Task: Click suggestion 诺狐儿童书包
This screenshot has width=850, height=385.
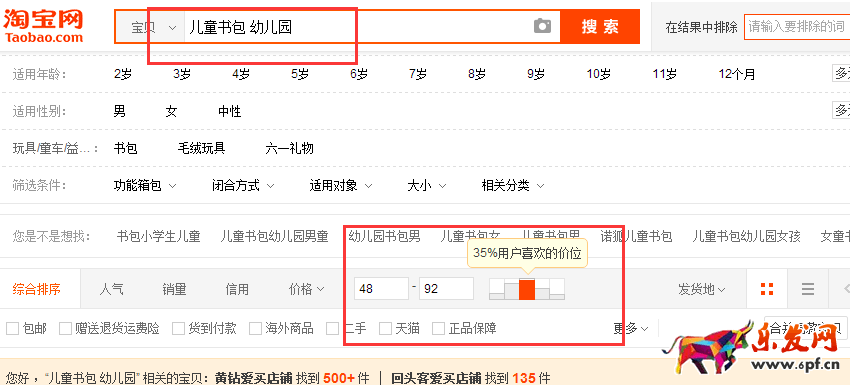Action: point(636,236)
